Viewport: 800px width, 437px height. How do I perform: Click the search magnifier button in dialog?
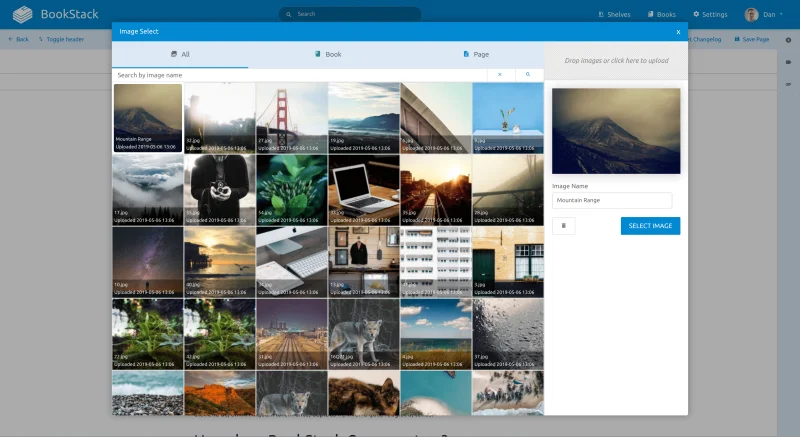tap(529, 75)
